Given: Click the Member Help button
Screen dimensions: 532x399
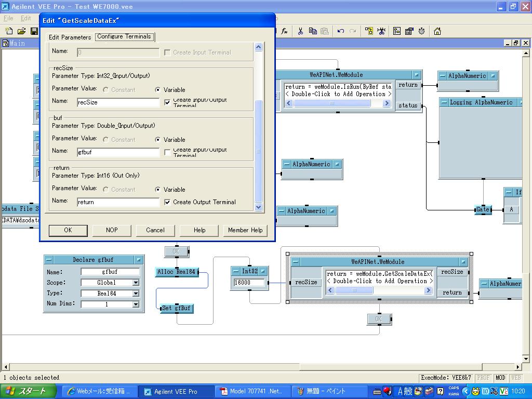Looking at the screenshot, I should (x=245, y=230).
